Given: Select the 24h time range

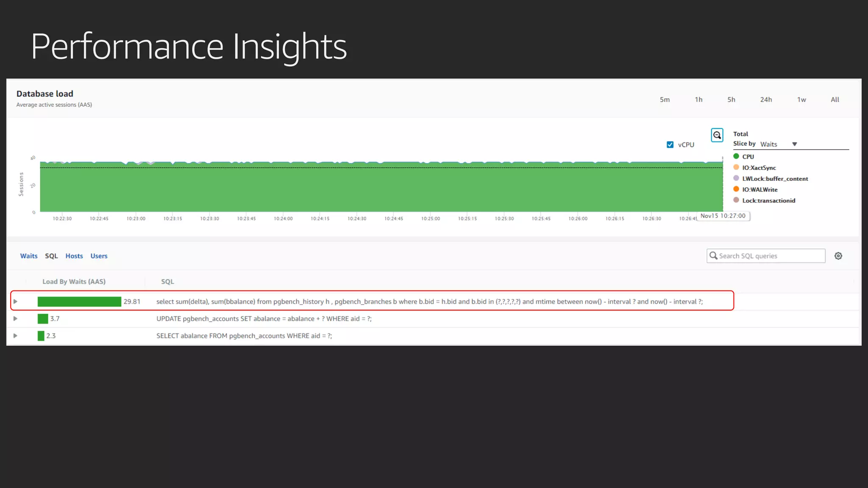Looking at the screenshot, I should pos(766,100).
